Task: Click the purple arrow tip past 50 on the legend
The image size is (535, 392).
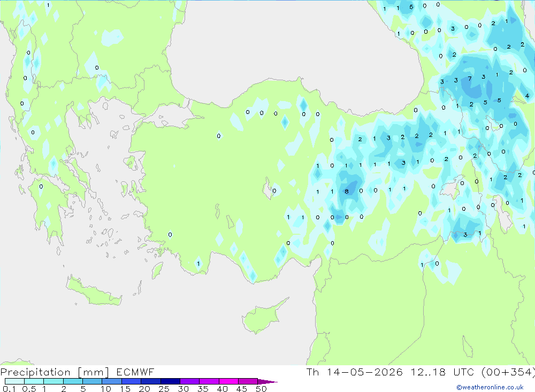Action: [267, 382]
